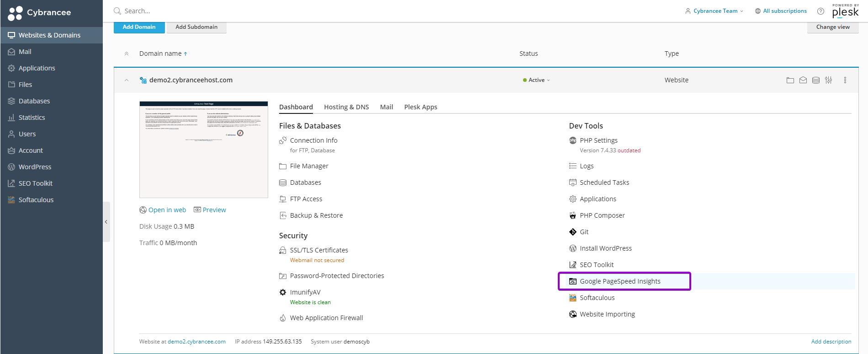Click the Git diamond icon
The height and width of the screenshot is (354, 868).
point(572,232)
